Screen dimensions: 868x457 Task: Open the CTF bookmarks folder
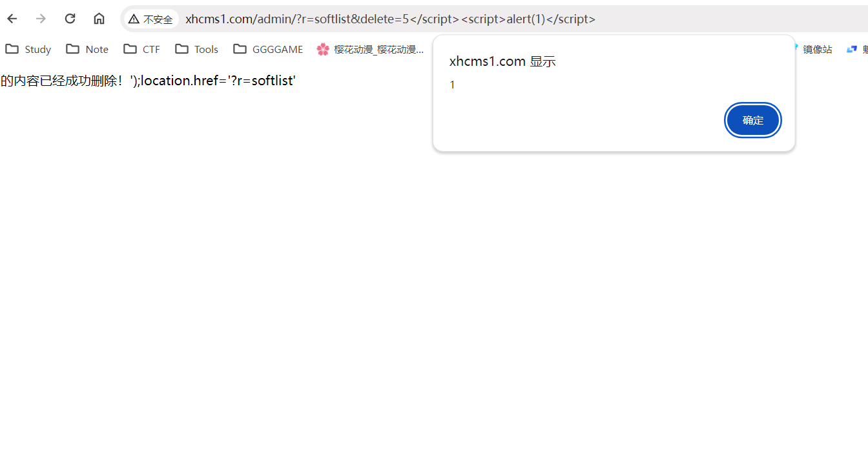142,49
